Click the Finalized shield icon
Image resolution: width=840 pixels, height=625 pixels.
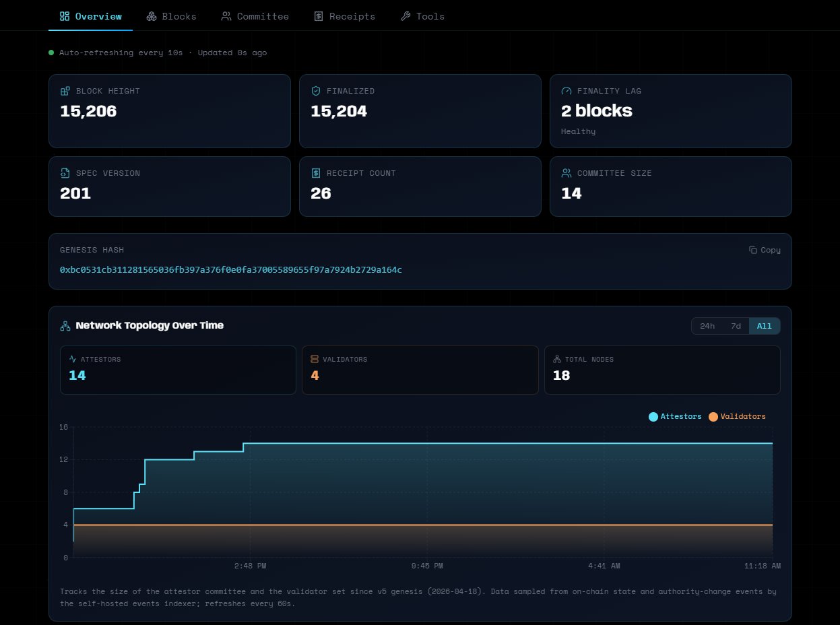point(316,91)
